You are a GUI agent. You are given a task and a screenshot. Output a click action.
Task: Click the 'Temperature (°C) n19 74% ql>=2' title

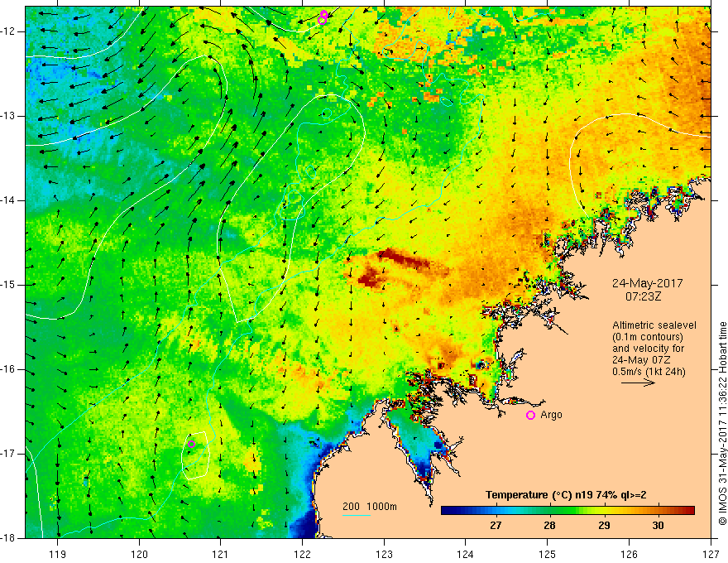[x=566, y=495]
